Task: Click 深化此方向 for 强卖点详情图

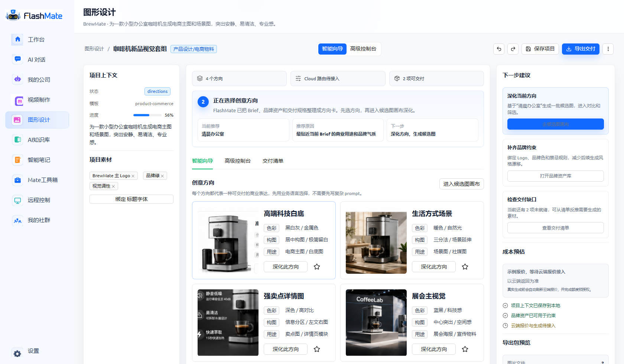Action: point(286,349)
